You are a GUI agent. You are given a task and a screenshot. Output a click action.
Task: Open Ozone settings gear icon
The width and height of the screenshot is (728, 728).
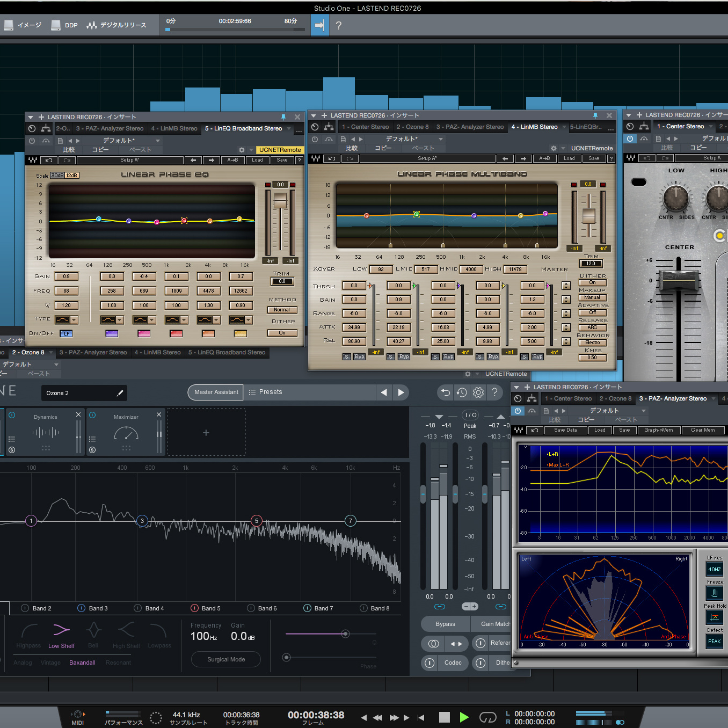(x=478, y=392)
